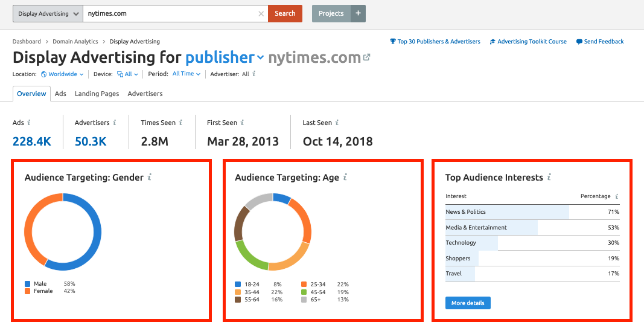Screen dimensions: 644x328
Task: Click info icon for Audience Targeting: Gender
Action: coord(150,177)
